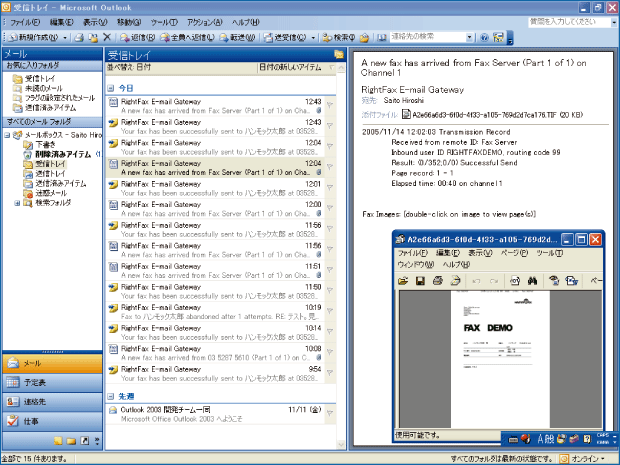The image size is (620, 465).
Task: Click the 送受信 send/receive button
Action: click(285, 38)
